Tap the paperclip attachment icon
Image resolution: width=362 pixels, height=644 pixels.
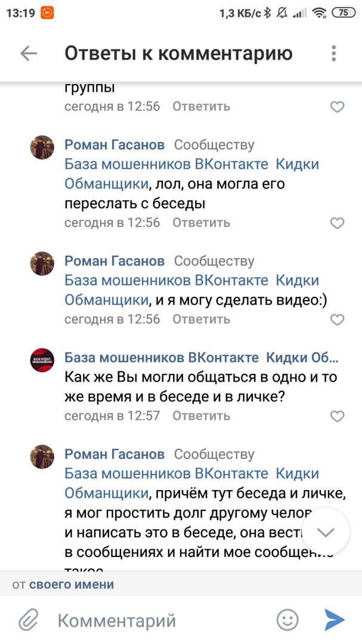pos(28,620)
